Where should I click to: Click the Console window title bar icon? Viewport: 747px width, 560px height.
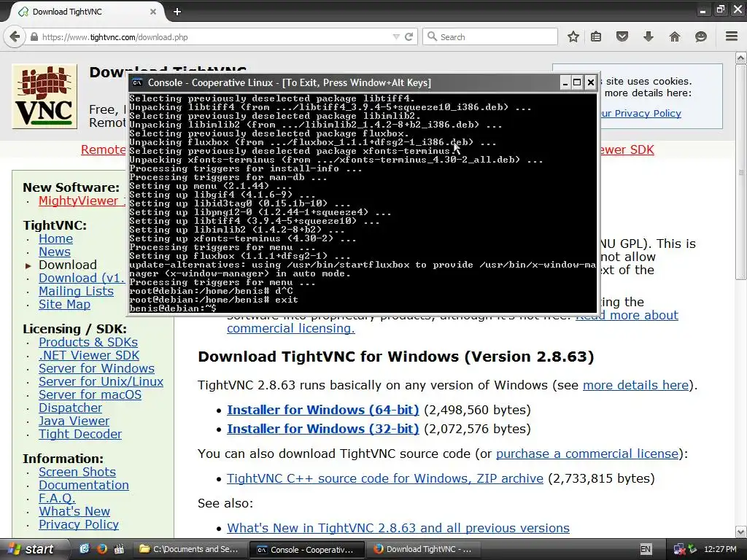coord(137,82)
